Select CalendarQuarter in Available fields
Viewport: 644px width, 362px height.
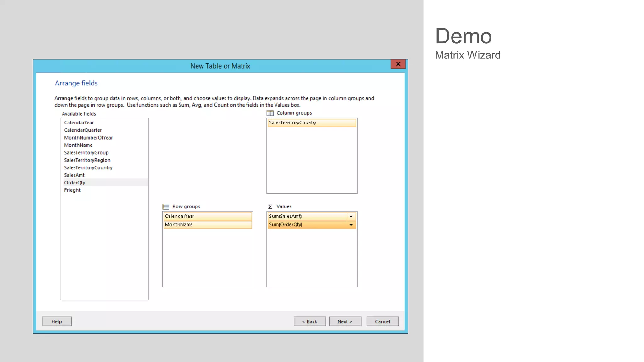coord(105,130)
